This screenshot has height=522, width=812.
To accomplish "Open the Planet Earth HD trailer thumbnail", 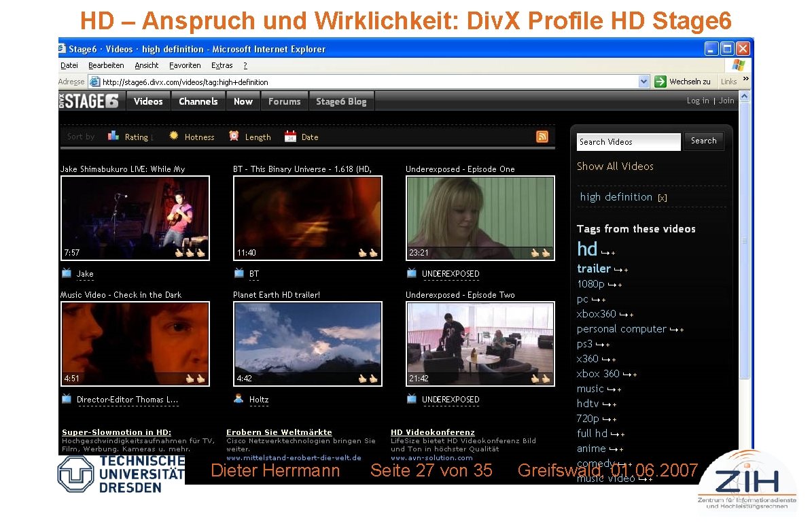I will pos(308,344).
